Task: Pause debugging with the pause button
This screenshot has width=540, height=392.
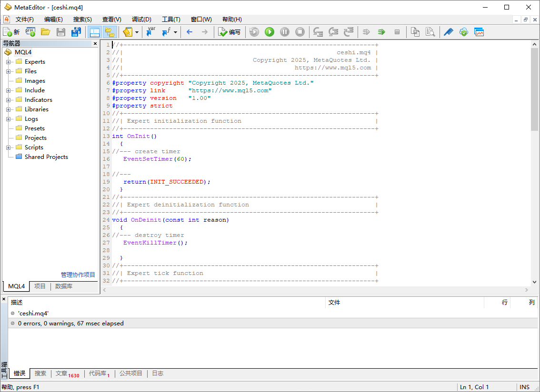Action: point(284,32)
